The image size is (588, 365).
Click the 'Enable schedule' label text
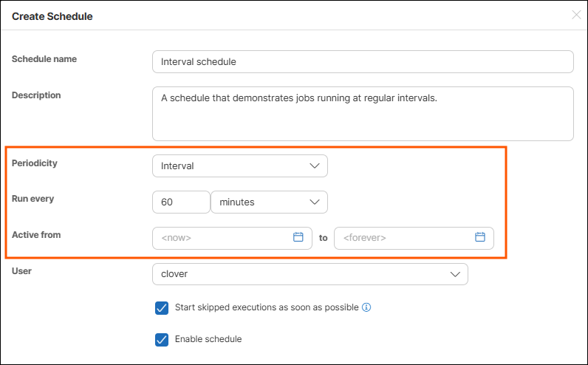click(x=208, y=340)
